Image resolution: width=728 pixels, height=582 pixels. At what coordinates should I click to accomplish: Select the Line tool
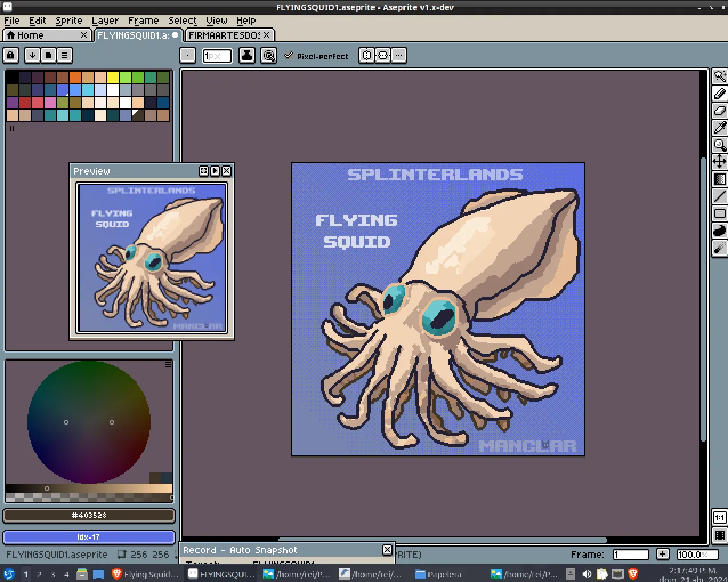[720, 196]
